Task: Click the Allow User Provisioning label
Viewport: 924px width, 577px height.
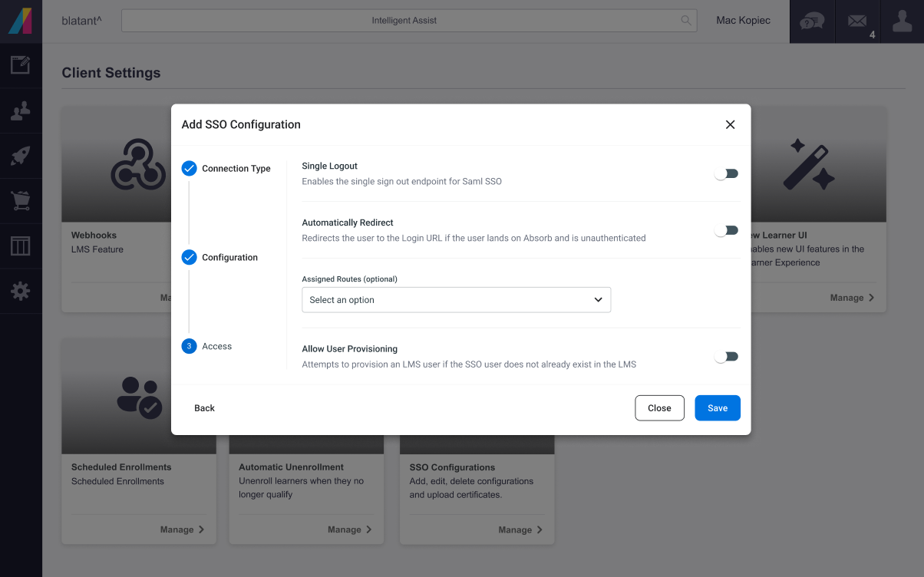Action: tap(350, 348)
